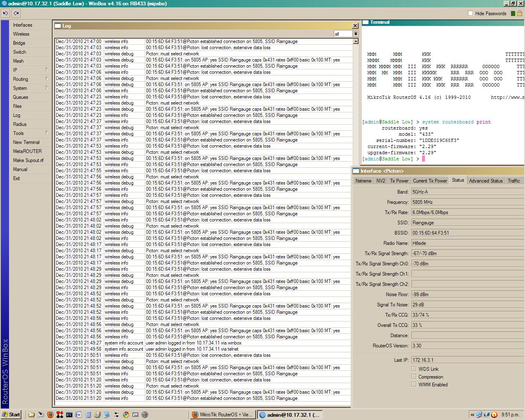
Task: Enable the WDS Link checkbox
Action: tap(414, 369)
